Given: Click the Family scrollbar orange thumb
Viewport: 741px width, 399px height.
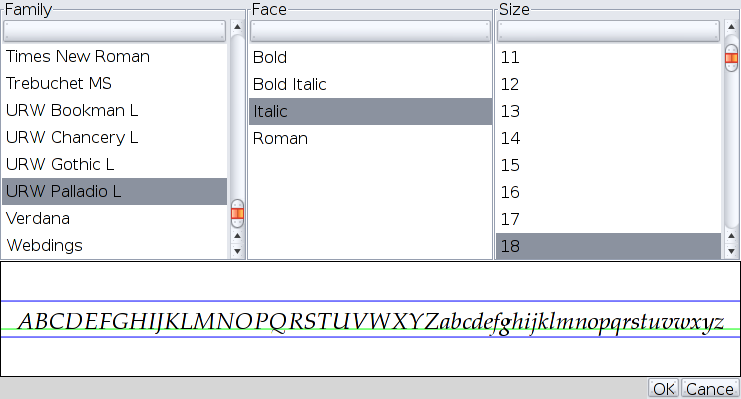Looking at the screenshot, I should (x=237, y=214).
